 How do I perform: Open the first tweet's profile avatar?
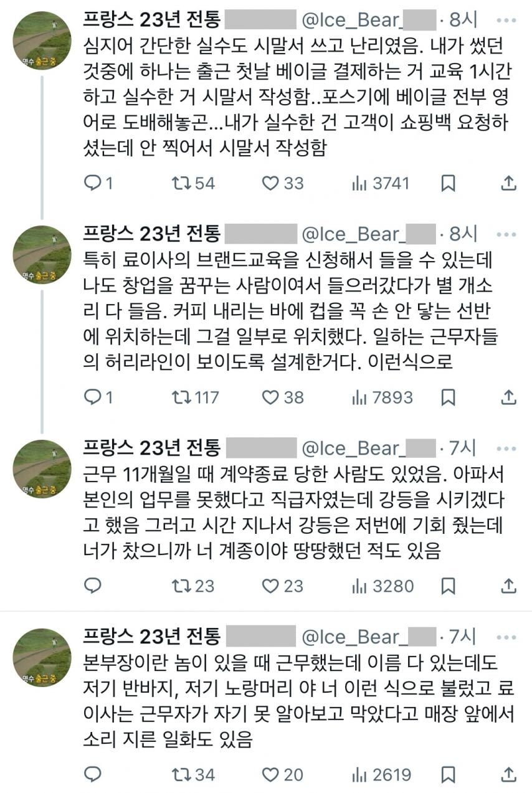42,40
